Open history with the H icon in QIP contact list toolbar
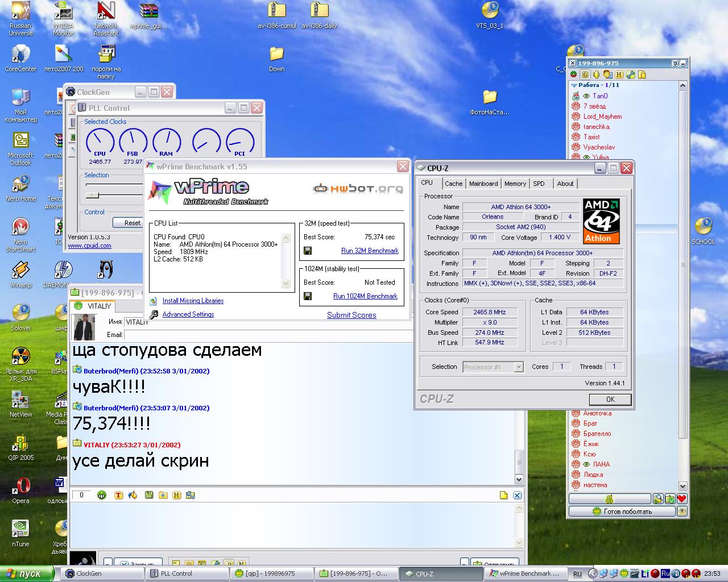Viewport: 728px width, 582px height. coord(619,74)
